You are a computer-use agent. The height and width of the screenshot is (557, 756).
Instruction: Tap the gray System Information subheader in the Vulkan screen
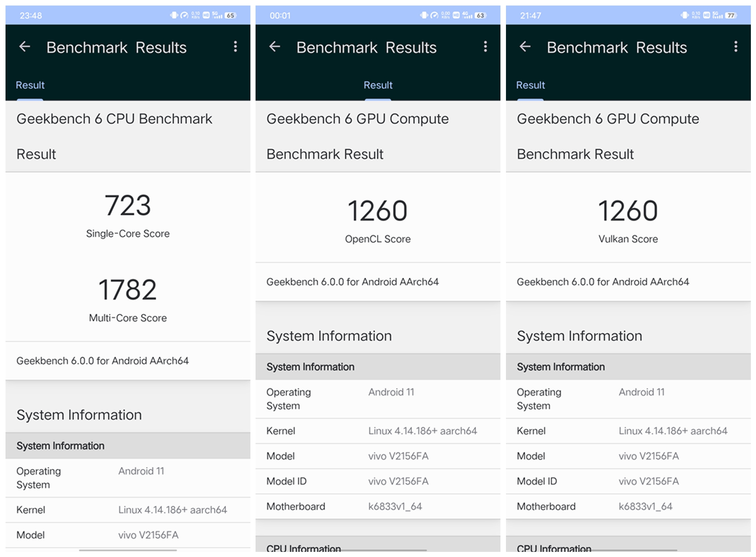(x=628, y=367)
